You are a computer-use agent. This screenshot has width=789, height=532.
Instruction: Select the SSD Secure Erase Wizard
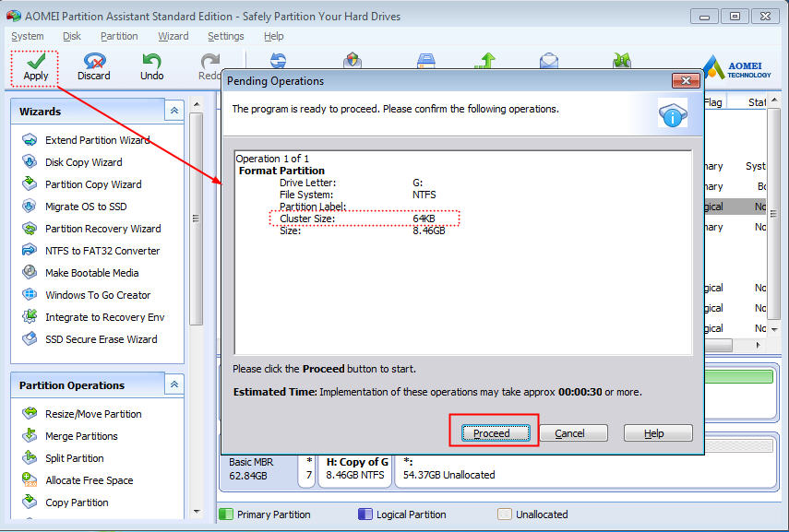coord(101,339)
